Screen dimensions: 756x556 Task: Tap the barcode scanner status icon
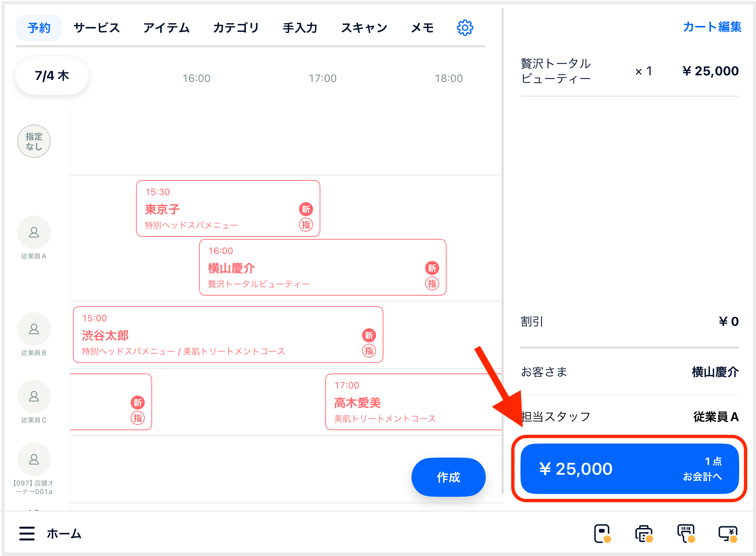686,534
